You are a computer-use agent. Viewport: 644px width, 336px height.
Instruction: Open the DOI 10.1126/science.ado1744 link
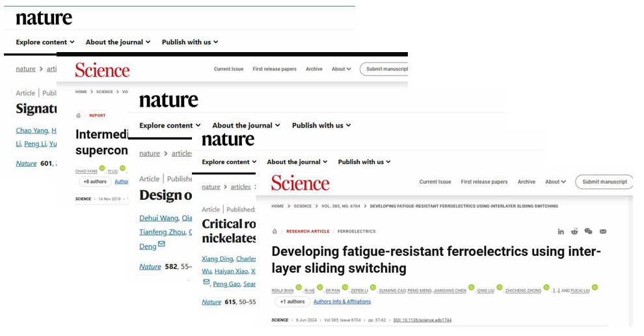coord(422,320)
